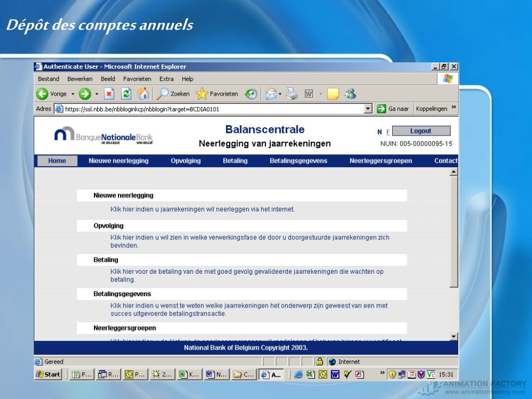Switch to taskbar window labeled N...
The width and height of the screenshot is (532, 399).
pyautogui.click(x=217, y=375)
